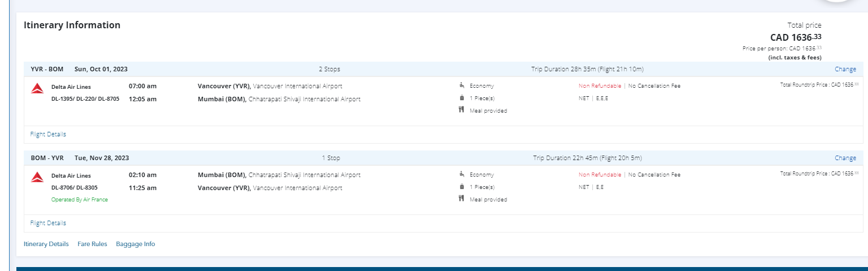Image resolution: width=868 pixels, height=271 pixels.
Task: Click Delta logo on outbound YVR-BOM flight
Action: [37, 88]
